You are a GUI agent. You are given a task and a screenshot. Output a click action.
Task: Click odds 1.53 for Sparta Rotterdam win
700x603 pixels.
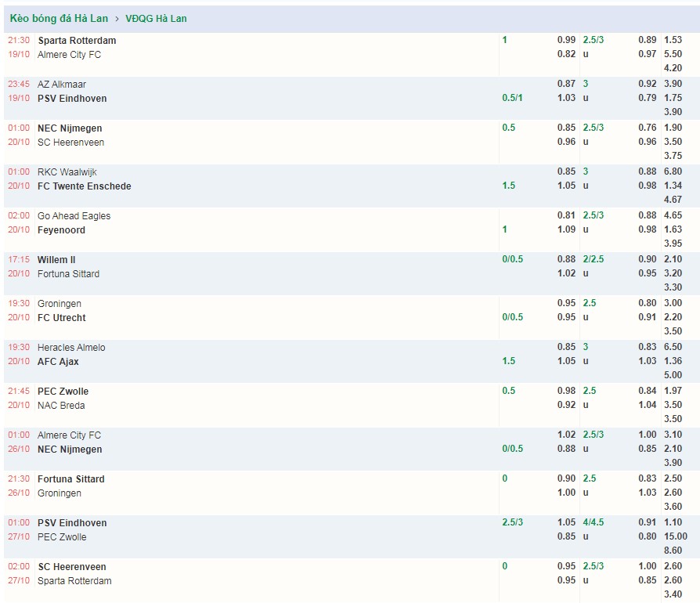673,39
